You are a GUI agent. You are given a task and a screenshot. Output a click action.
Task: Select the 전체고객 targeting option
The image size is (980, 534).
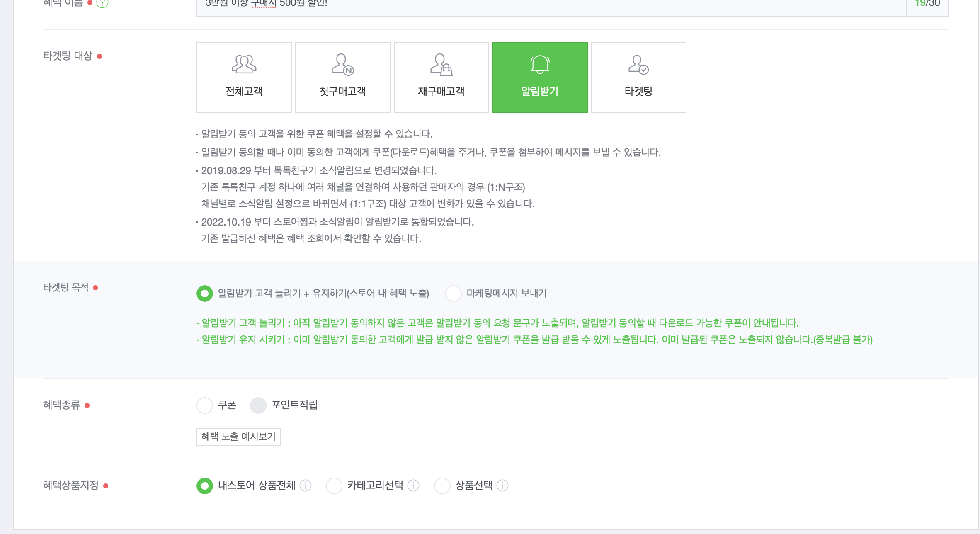244,78
